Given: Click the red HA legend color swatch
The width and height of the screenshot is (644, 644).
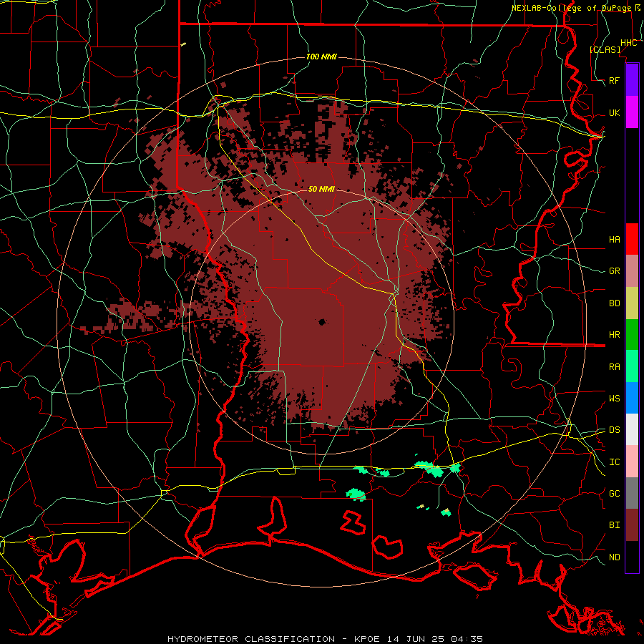Looking at the screenshot, I should tap(632, 239).
